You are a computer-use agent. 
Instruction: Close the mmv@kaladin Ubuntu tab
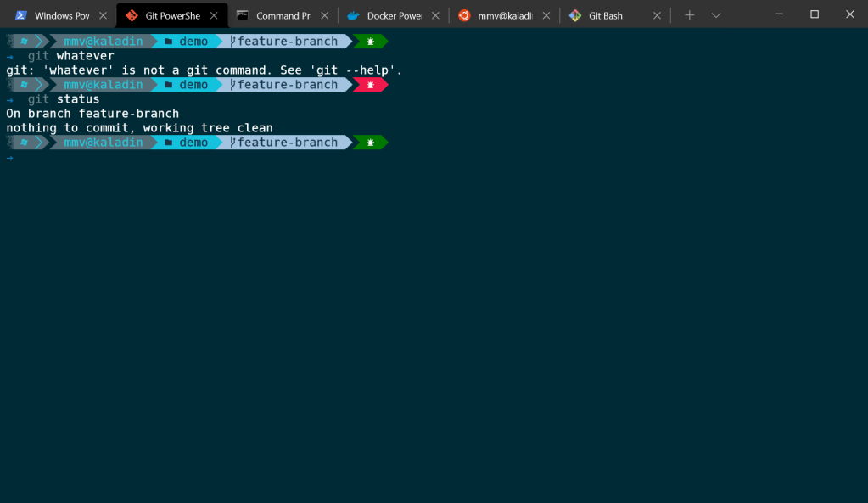click(x=546, y=15)
